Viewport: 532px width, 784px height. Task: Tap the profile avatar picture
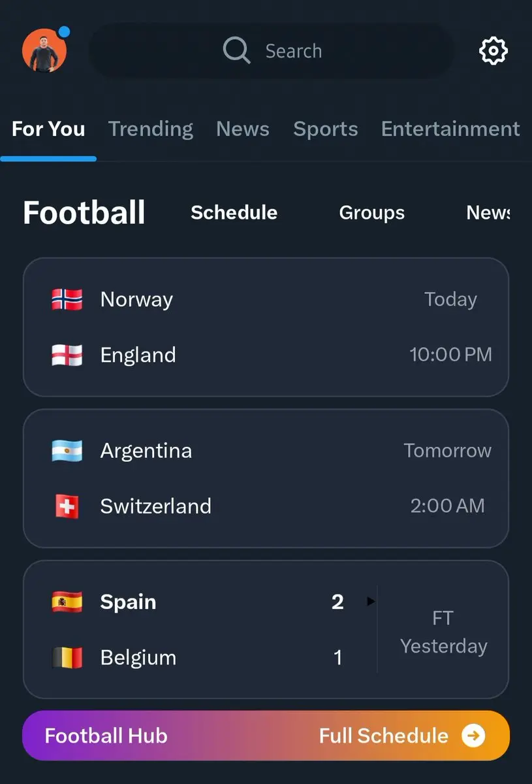(44, 50)
